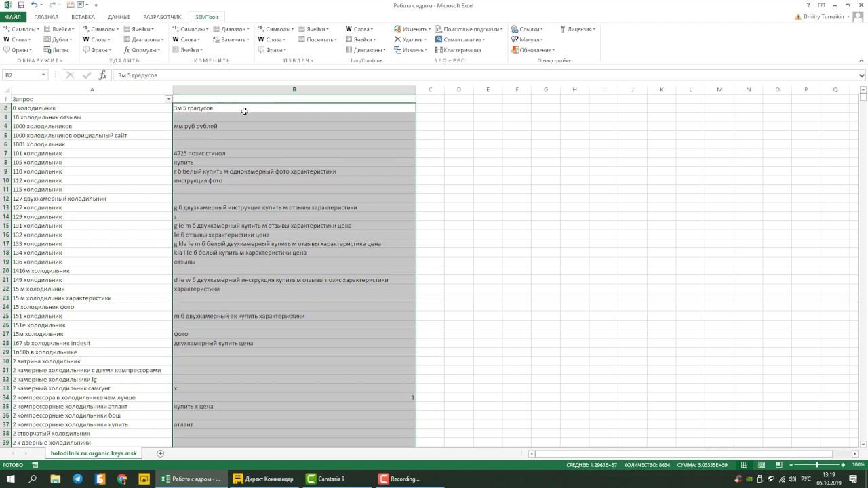Click the Save icon in quick access toolbar

pos(21,5)
